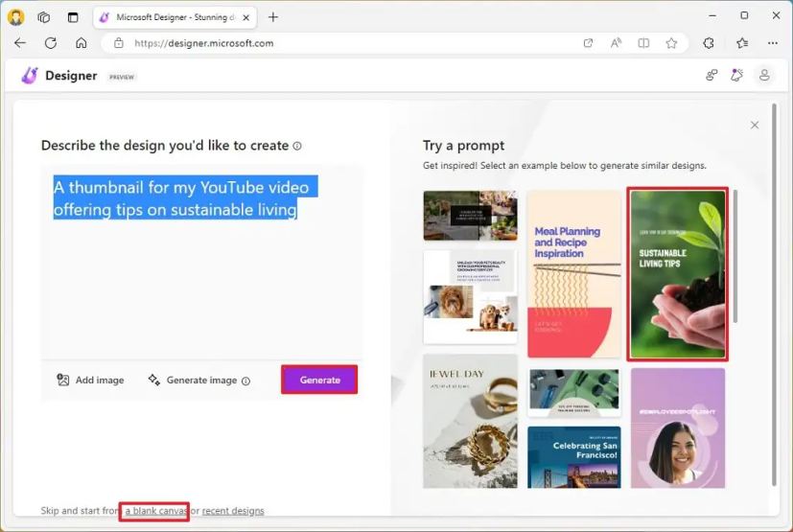
Task: Select the restaurant collage prompt thumbnail
Action: click(471, 215)
